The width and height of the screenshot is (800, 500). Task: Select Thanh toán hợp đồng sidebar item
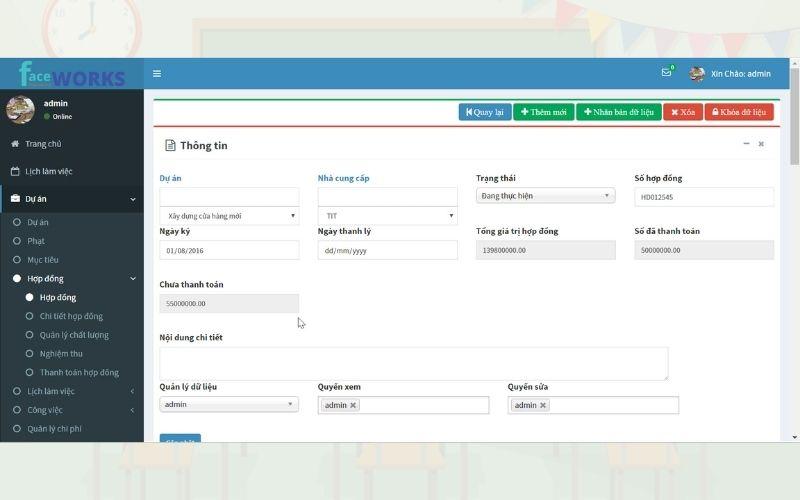coord(79,372)
